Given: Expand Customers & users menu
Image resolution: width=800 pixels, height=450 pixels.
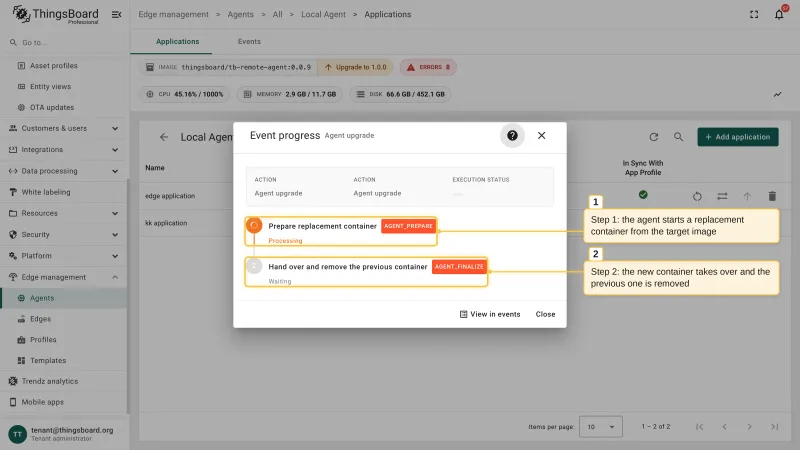Looking at the screenshot, I should tap(64, 128).
